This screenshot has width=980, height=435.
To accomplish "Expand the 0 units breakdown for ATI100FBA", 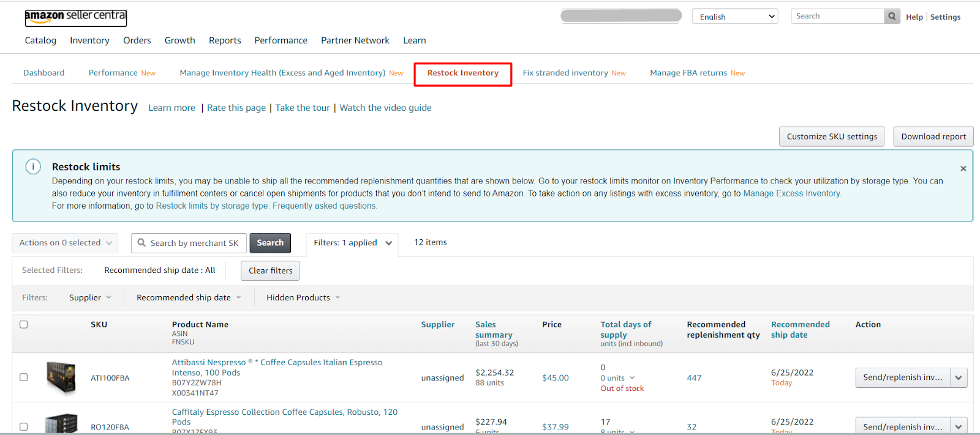I will pos(617,378).
